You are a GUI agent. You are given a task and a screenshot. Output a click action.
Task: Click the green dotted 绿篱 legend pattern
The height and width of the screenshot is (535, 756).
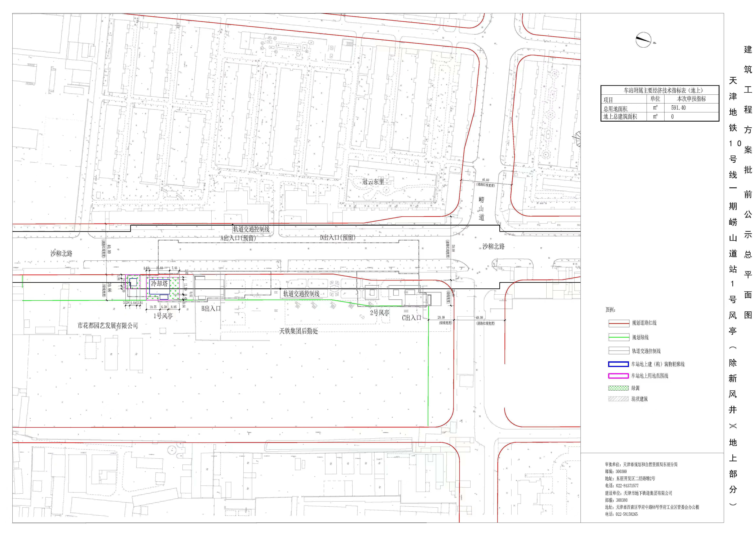click(x=618, y=388)
